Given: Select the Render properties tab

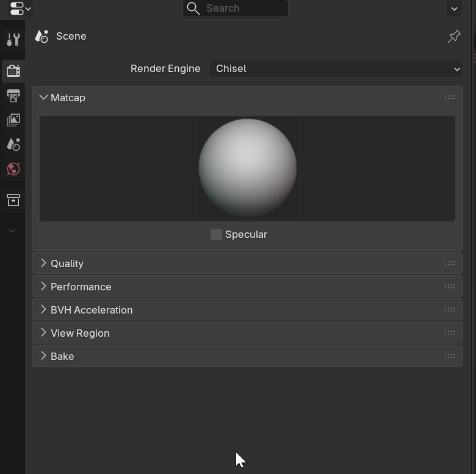Looking at the screenshot, I should [13, 71].
